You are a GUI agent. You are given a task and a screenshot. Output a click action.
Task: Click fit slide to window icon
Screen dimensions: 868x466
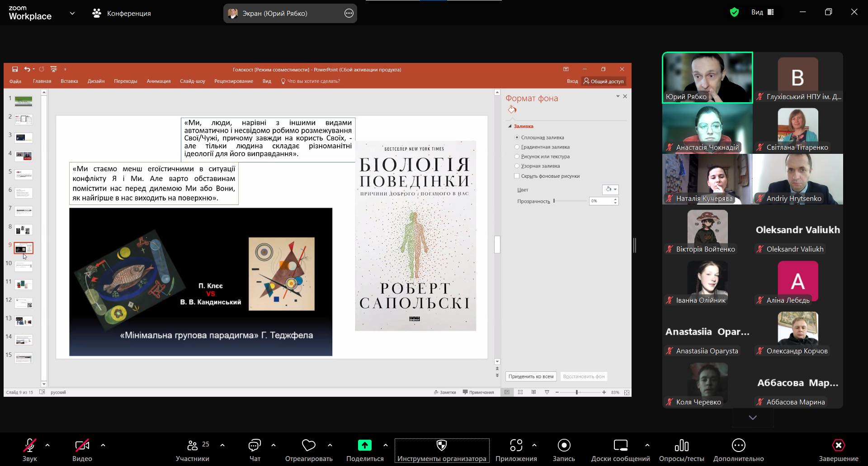[627, 392]
